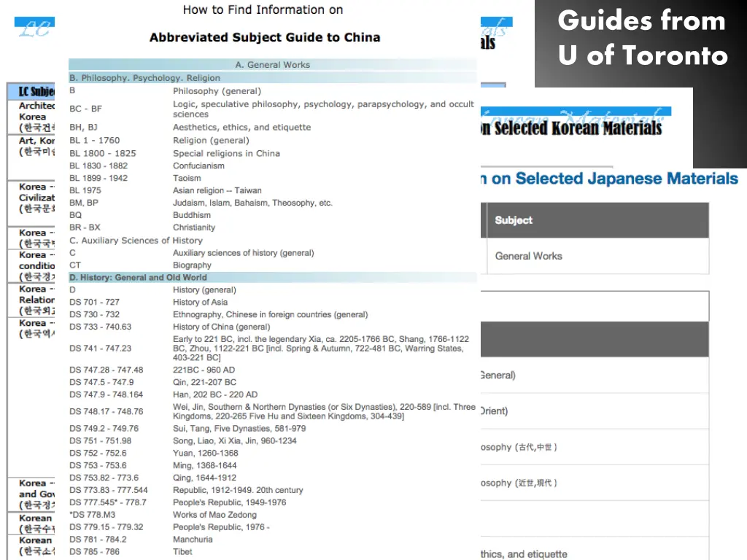Click 'Subject' column header in Japanese guide
The height and width of the screenshot is (560, 747).
[x=513, y=220]
